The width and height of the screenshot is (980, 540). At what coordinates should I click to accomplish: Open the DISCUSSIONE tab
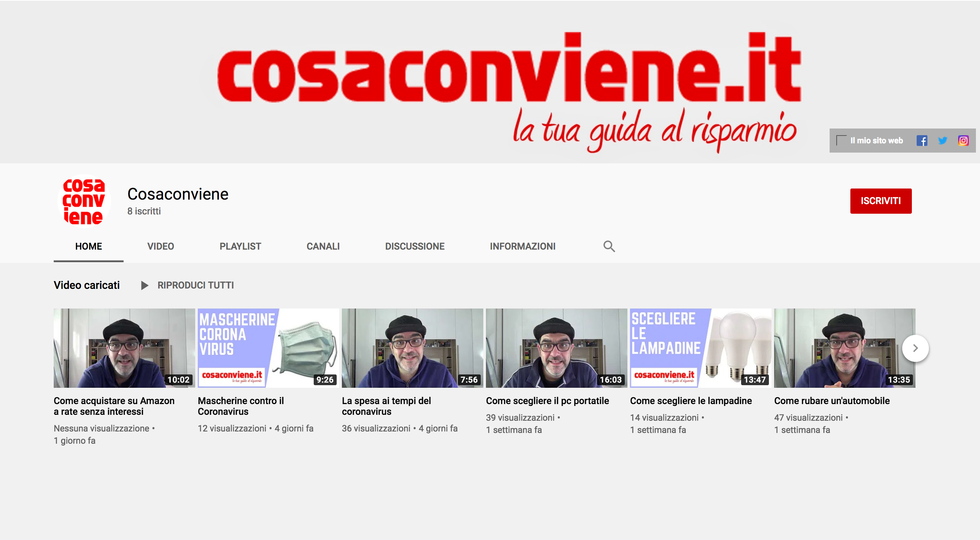[415, 246]
